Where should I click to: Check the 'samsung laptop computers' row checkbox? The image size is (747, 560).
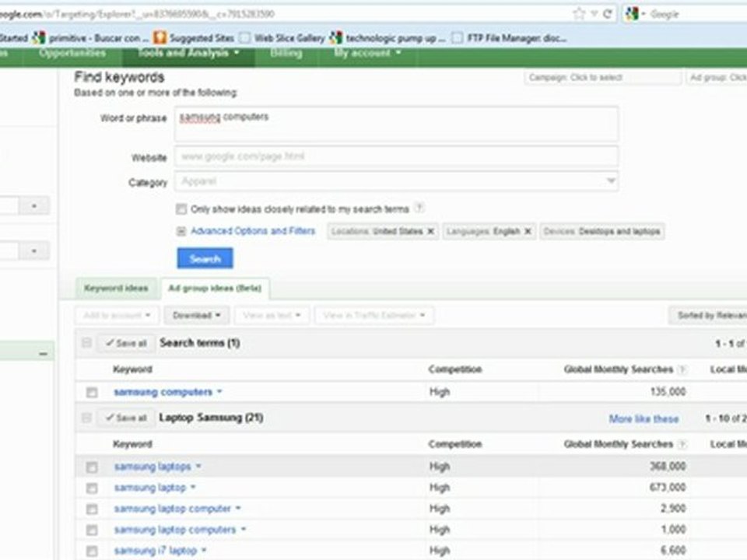pos(92,530)
